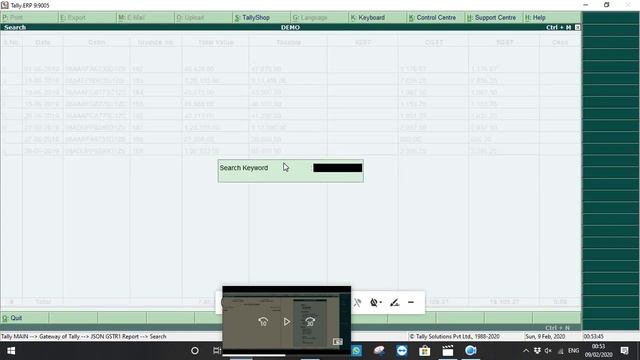
Task: Click the crossed tools icon in recorder toolbar
Action: [358, 302]
